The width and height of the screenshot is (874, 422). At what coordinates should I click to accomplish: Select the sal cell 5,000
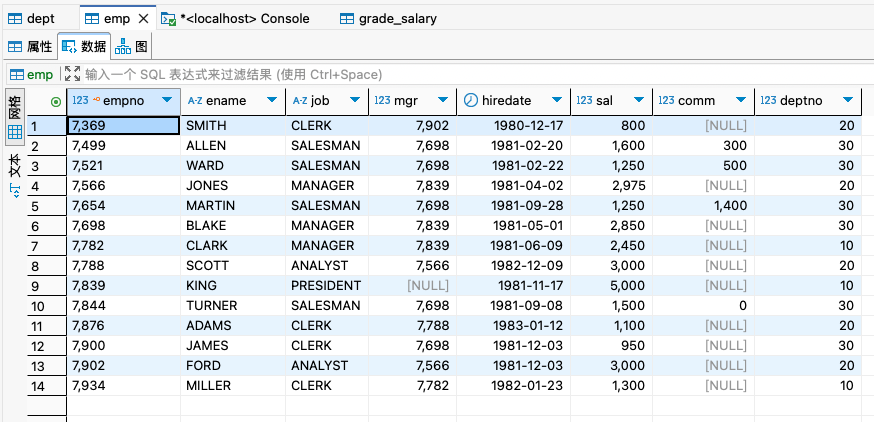click(611, 285)
